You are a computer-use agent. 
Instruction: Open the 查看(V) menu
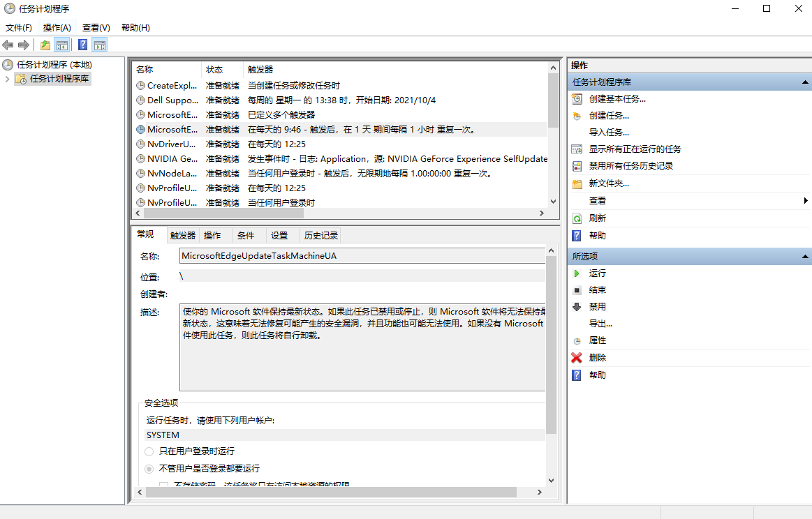(x=96, y=27)
